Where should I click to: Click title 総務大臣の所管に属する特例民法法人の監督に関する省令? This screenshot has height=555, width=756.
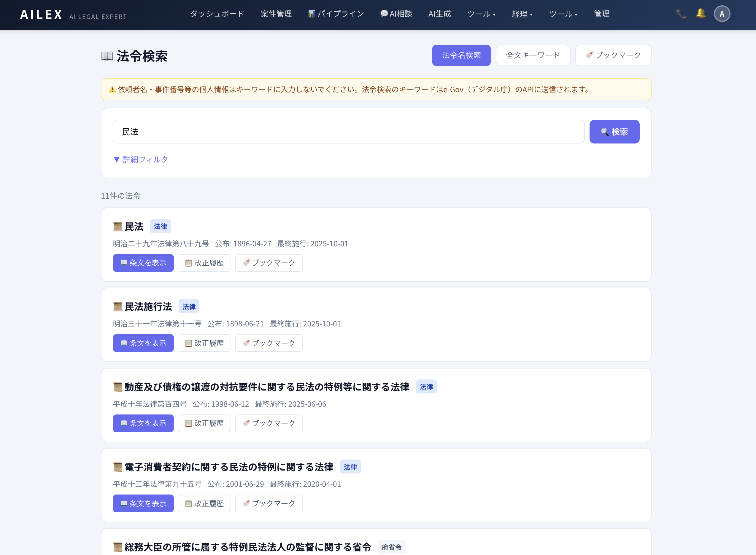point(248,547)
